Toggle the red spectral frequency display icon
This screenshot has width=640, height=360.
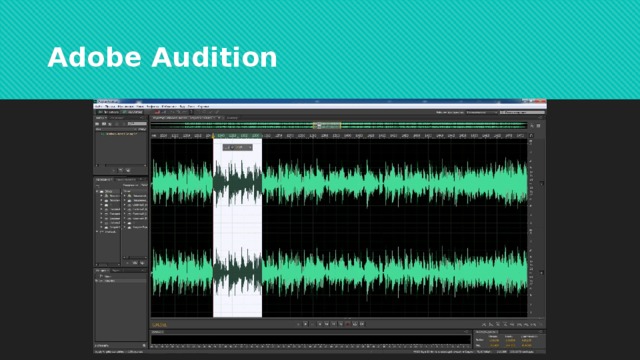(x=157, y=112)
